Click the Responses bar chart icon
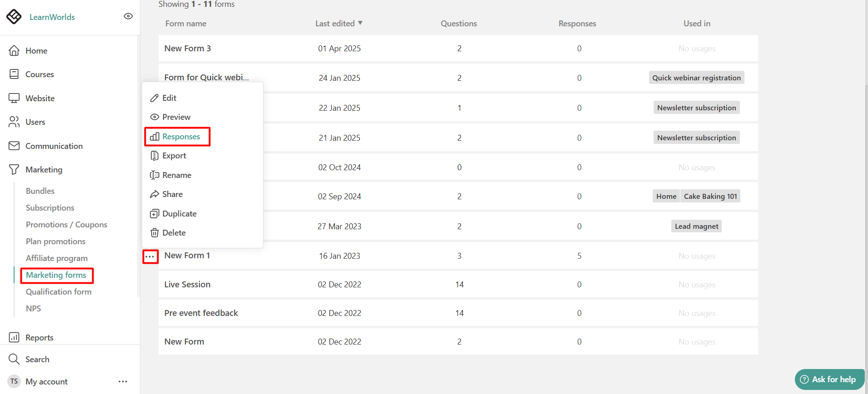 coord(154,137)
